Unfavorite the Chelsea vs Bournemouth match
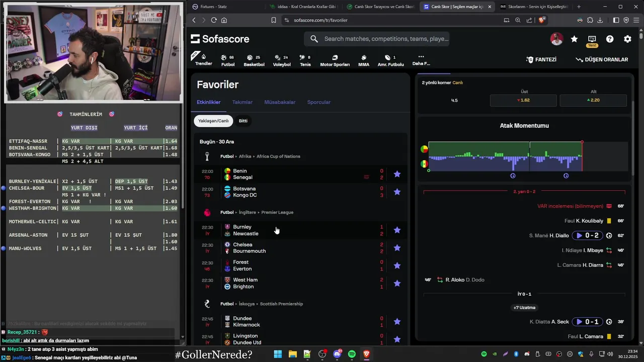The height and width of the screenshot is (362, 644). pyautogui.click(x=397, y=247)
